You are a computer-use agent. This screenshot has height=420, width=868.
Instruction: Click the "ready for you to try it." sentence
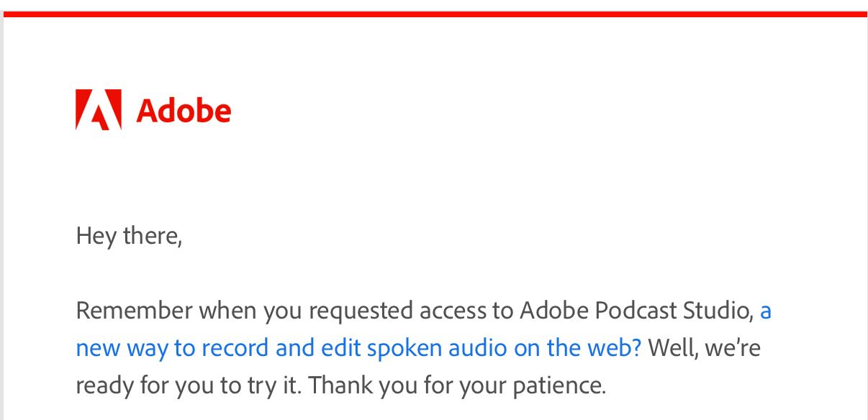point(189,385)
